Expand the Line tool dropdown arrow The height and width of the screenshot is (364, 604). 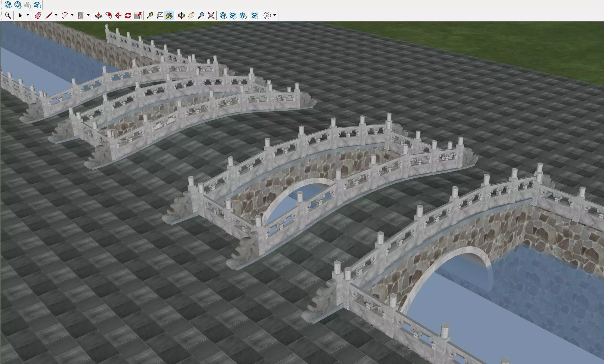click(56, 15)
